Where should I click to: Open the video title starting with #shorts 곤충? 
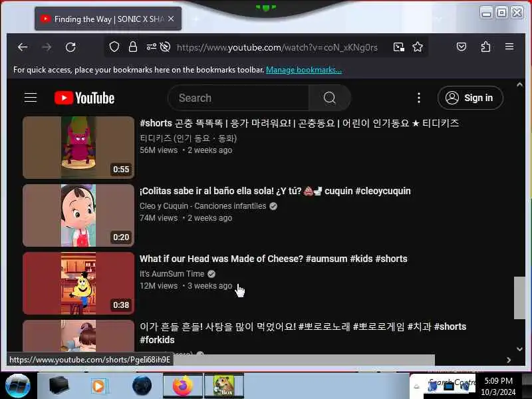tap(299, 123)
